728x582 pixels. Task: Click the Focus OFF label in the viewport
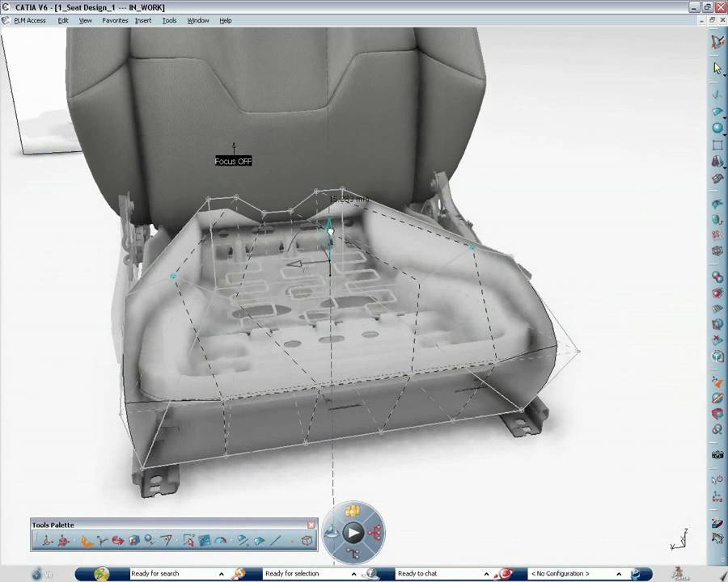coord(233,161)
